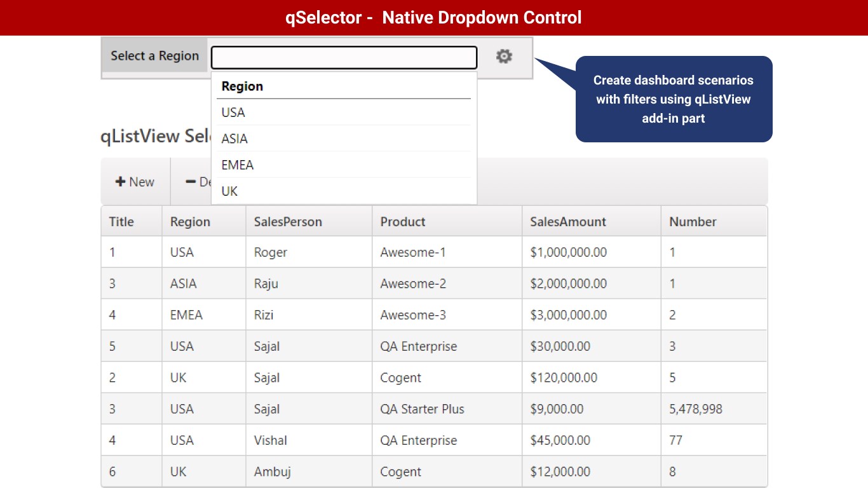
Task: Click the Awesome-2 product cell
Action: 413,283
